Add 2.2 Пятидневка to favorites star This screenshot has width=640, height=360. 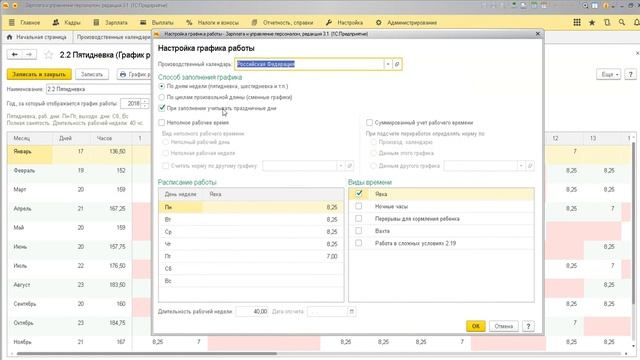pos(49,55)
